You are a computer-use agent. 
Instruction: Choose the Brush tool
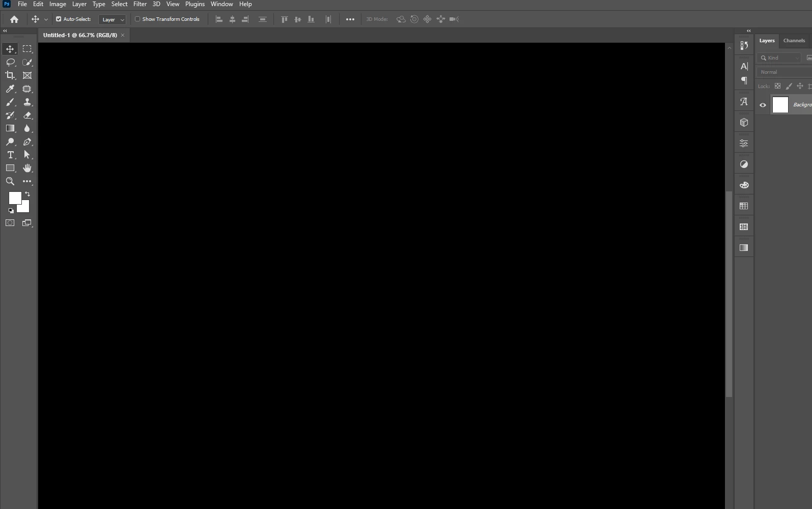pos(10,102)
